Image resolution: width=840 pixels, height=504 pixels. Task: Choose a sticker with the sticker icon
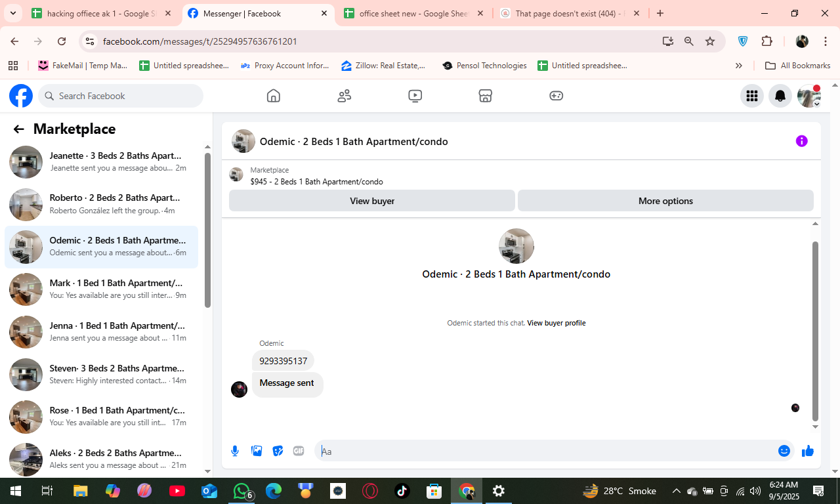tap(278, 451)
